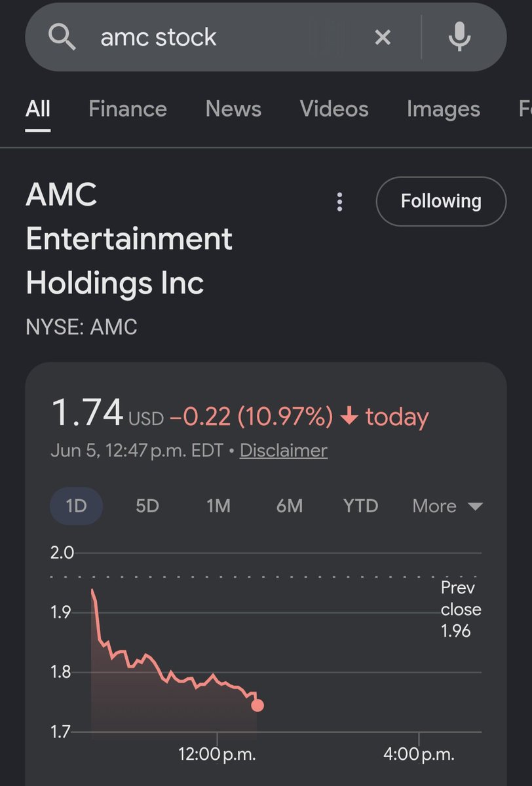Start voice search with microphone icon
Screen dimensions: 532x786
tap(460, 37)
